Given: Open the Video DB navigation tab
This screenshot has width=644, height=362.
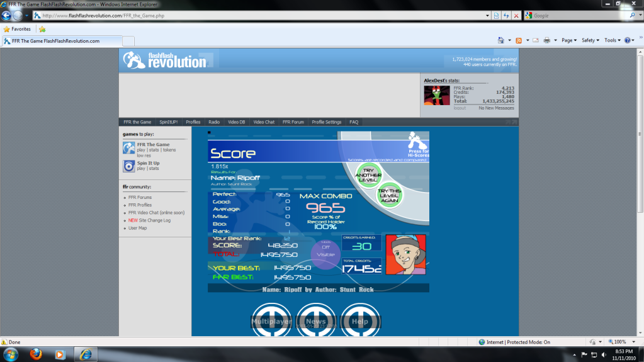Looking at the screenshot, I should pos(236,122).
